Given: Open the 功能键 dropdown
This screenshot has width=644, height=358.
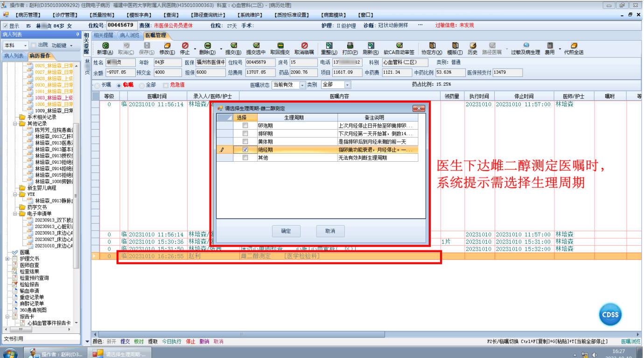Looking at the screenshot, I should pyautogui.click(x=62, y=45).
